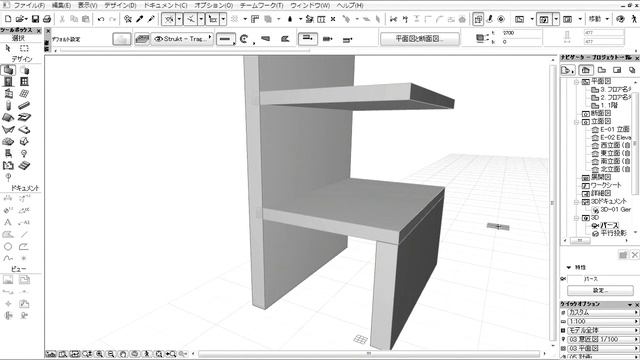
Task: Select the Wall tool in the toolbox
Action: click(8, 70)
